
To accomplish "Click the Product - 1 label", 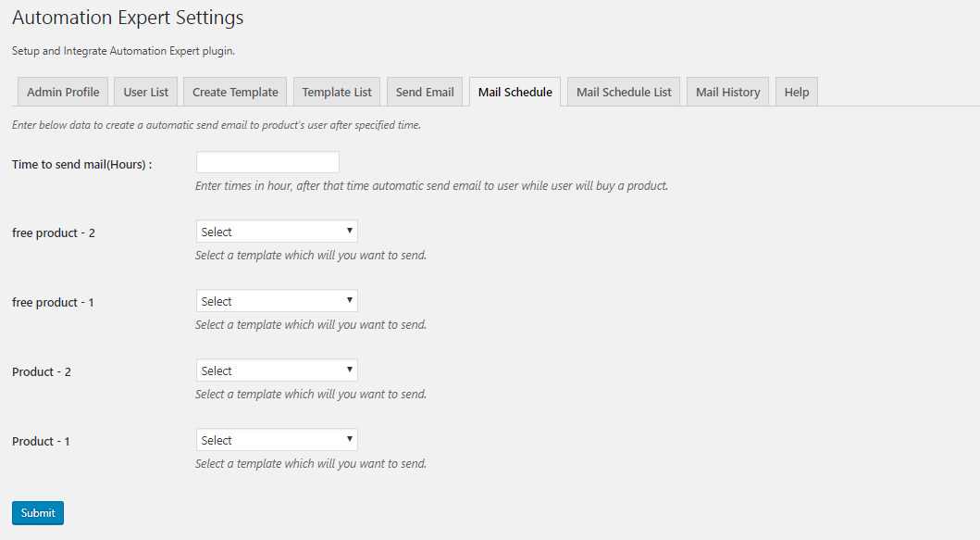I will coord(42,441).
